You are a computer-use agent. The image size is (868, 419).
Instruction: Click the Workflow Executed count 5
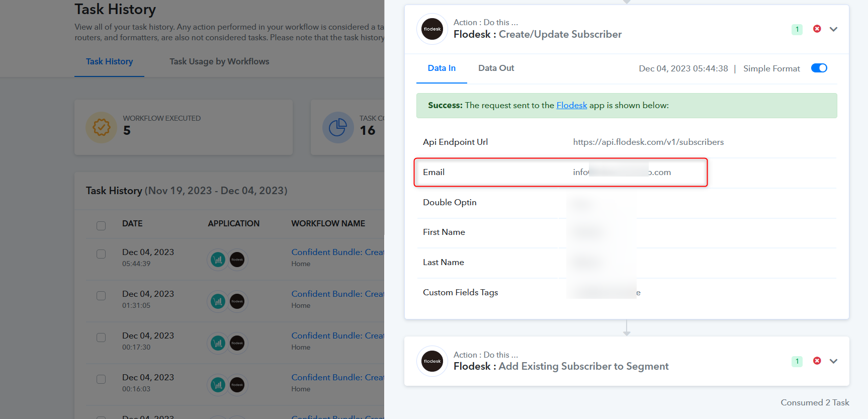(x=127, y=131)
